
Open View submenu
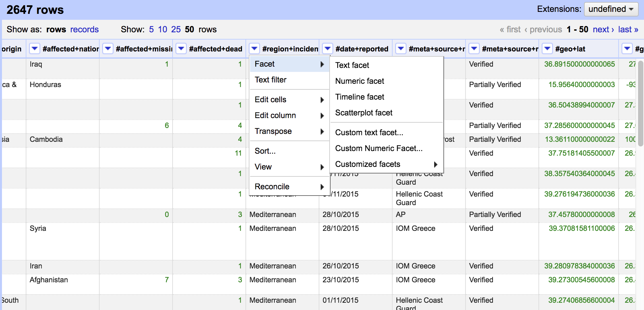(x=290, y=167)
